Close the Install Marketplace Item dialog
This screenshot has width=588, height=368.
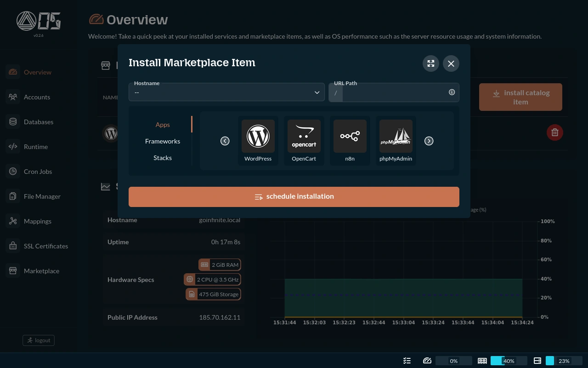[451, 63]
